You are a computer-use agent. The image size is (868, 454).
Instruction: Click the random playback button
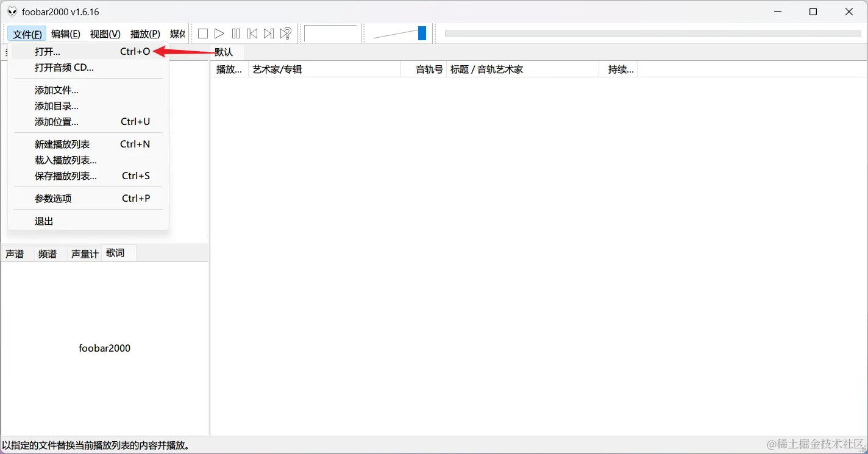(285, 34)
